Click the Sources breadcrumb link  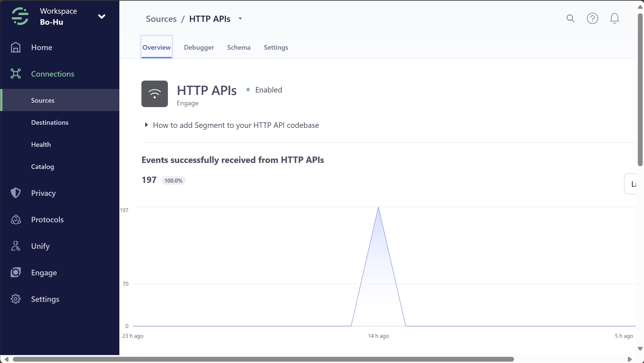pos(161,19)
